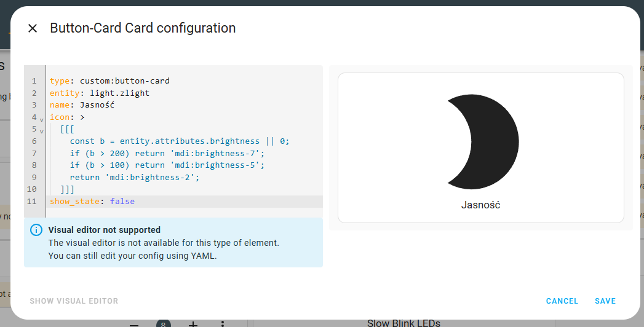Click the Show Visual Editor button
Viewport: 644px width, 327px height.
click(74, 301)
